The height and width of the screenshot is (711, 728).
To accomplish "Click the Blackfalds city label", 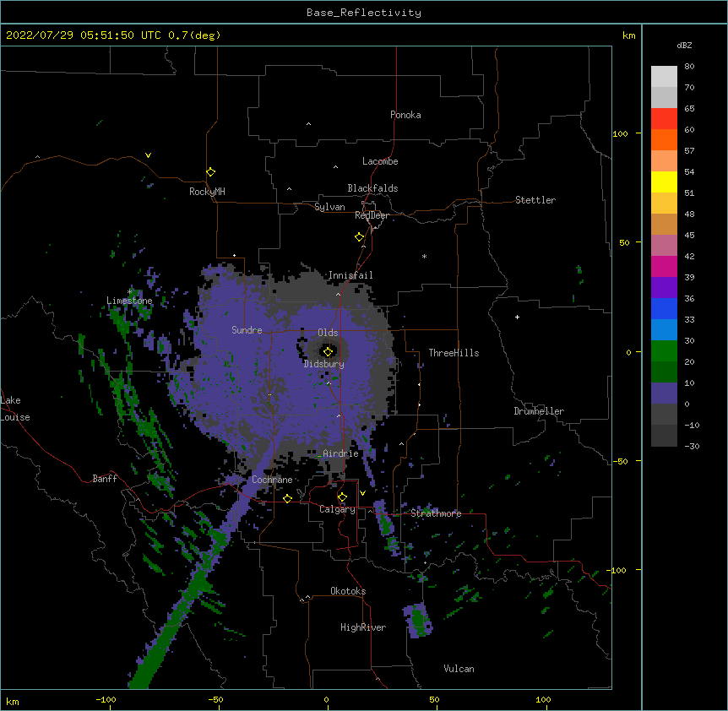I will (x=372, y=188).
